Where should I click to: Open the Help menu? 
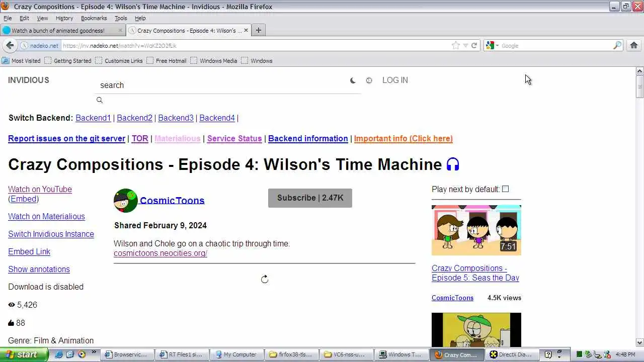coord(140,18)
